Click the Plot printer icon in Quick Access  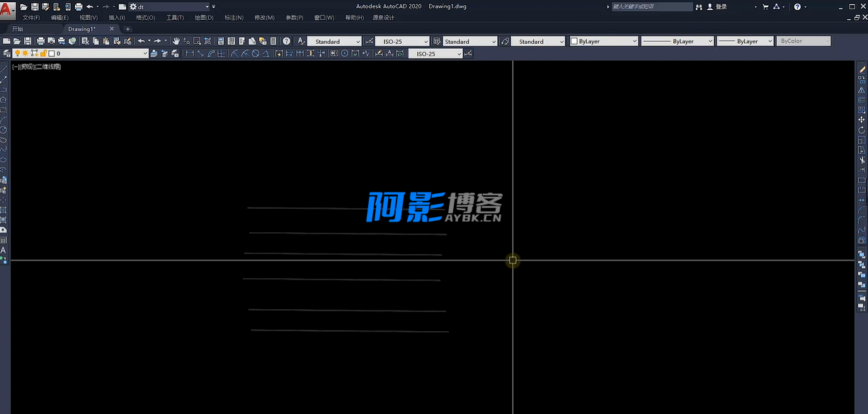79,6
